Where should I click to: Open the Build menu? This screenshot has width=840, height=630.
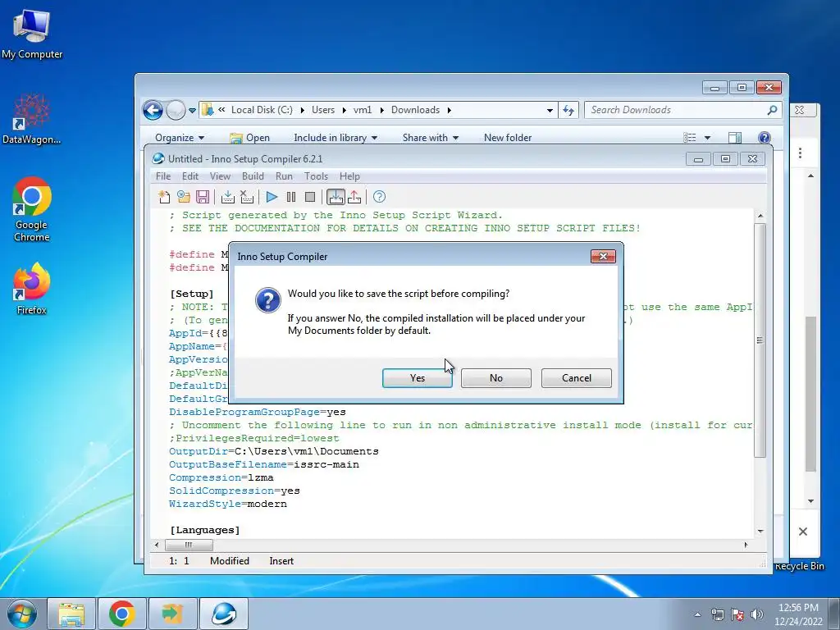(x=253, y=176)
